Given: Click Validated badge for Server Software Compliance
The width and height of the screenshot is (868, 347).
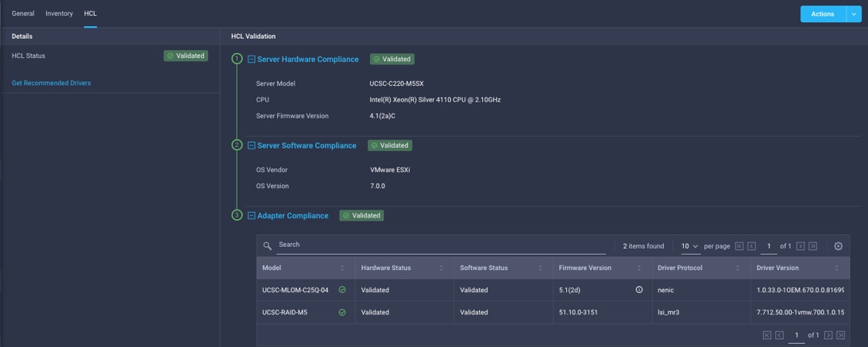Looking at the screenshot, I should click(x=390, y=145).
